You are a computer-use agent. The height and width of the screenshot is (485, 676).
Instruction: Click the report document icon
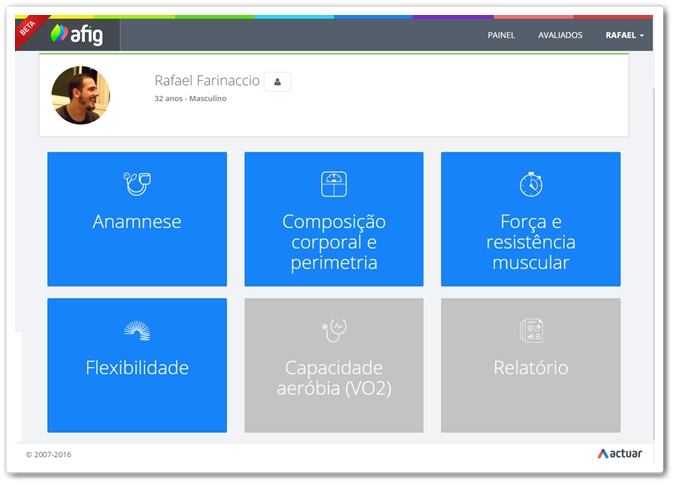(x=531, y=331)
